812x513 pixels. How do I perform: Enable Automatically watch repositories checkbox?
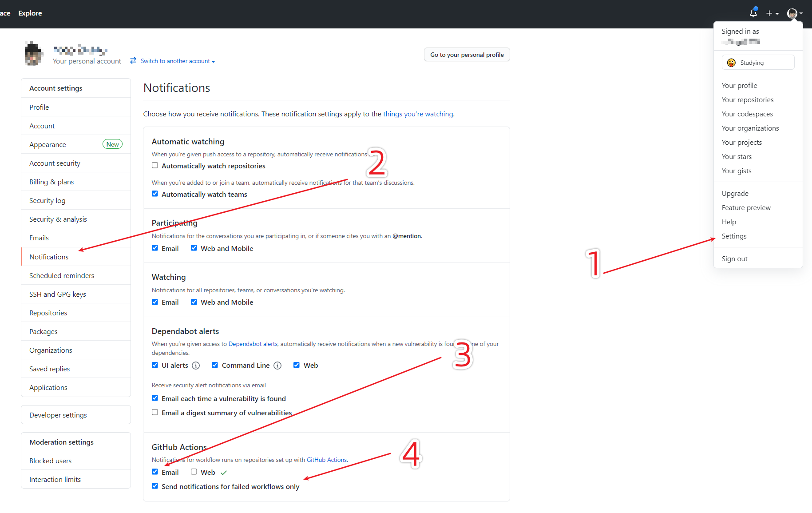pyautogui.click(x=155, y=165)
